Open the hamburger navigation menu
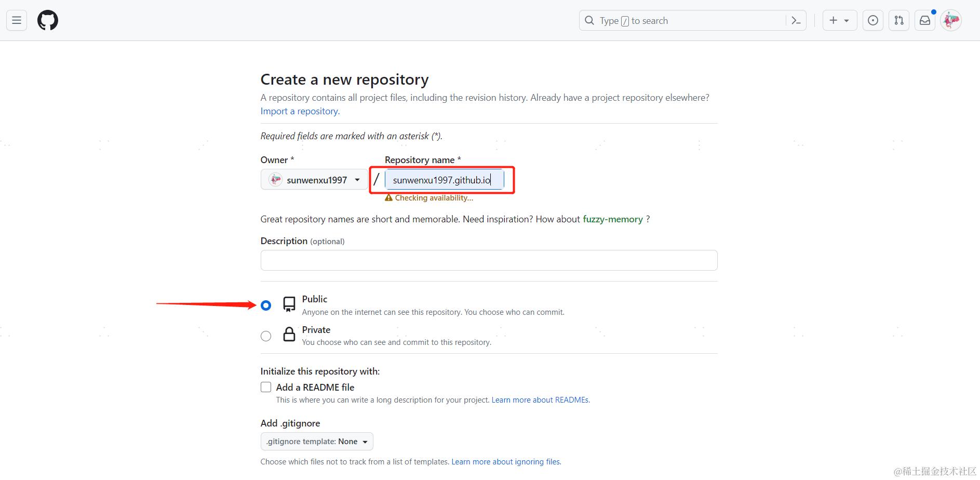 tap(17, 20)
